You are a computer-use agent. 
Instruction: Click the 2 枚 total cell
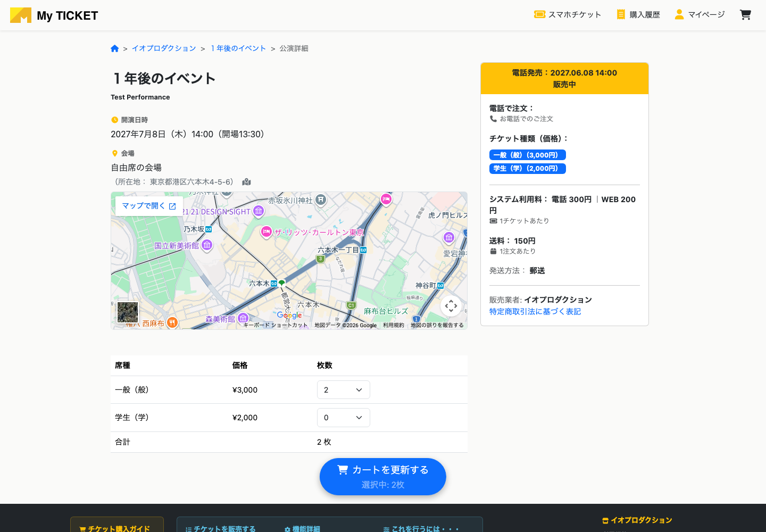324,442
